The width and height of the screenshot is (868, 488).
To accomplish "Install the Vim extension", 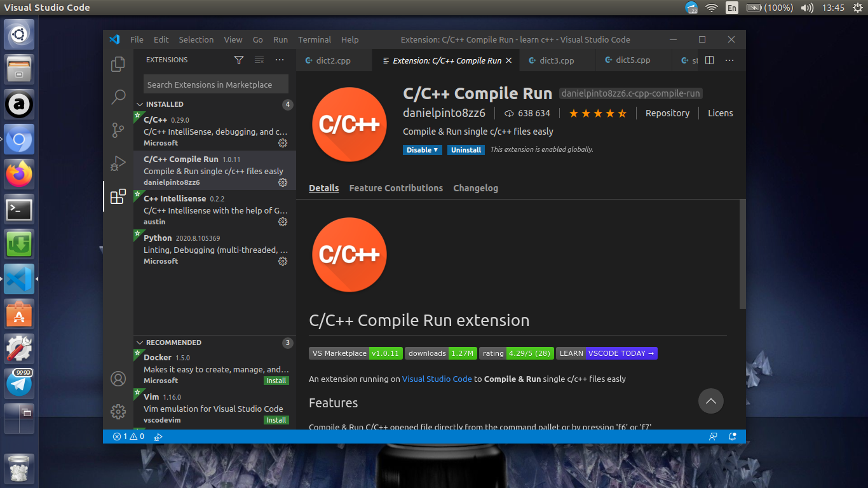I will [276, 420].
